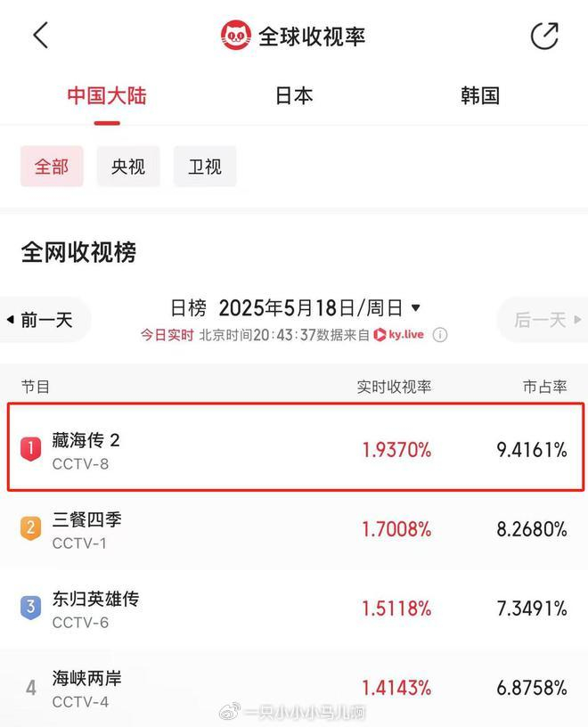
Task: Open the date picker dropdown arrow
Action: pyautogui.click(x=415, y=308)
